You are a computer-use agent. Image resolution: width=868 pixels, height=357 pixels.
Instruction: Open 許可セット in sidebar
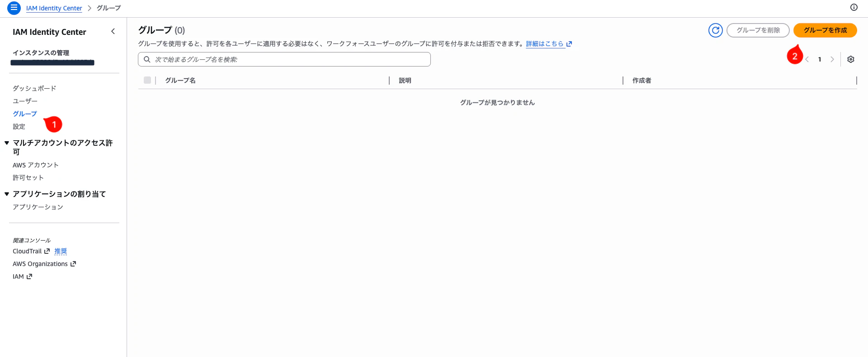tap(28, 178)
